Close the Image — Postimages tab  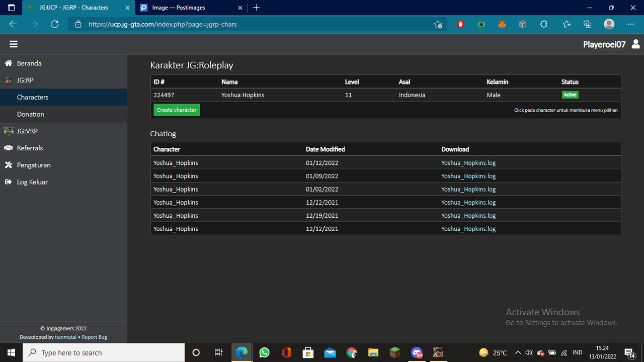pyautogui.click(x=240, y=8)
